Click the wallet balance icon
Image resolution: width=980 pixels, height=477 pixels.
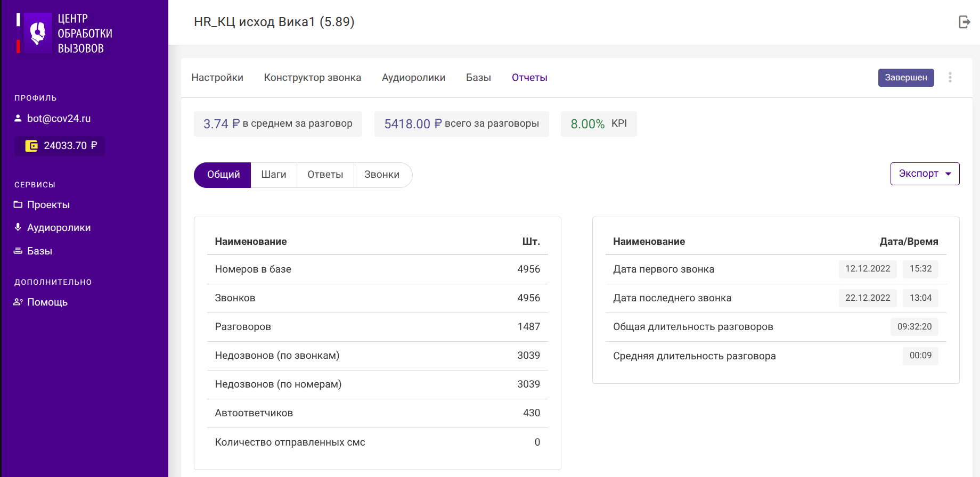(x=31, y=146)
